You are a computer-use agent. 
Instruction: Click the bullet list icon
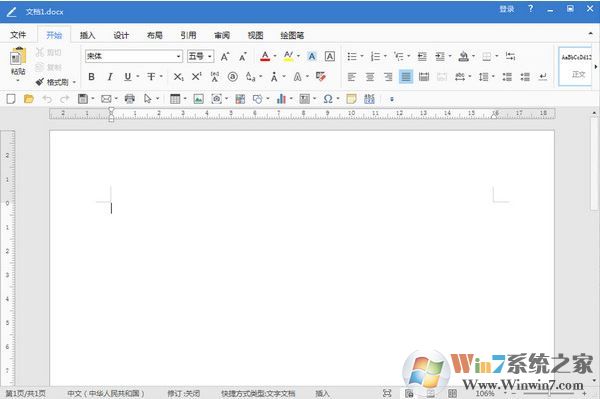tap(352, 57)
